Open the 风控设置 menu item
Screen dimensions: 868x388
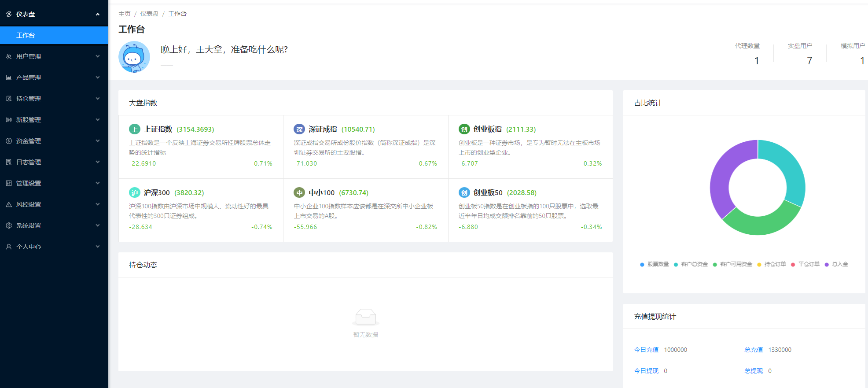coord(53,204)
